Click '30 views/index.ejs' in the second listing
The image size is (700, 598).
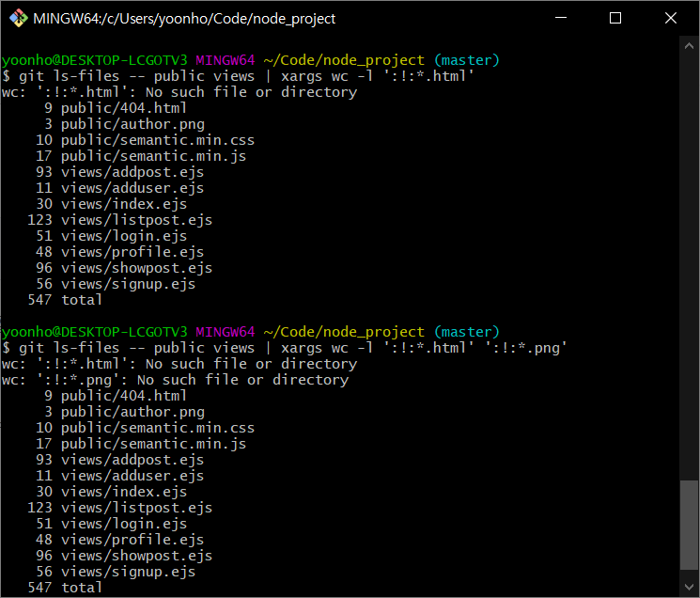(x=111, y=492)
